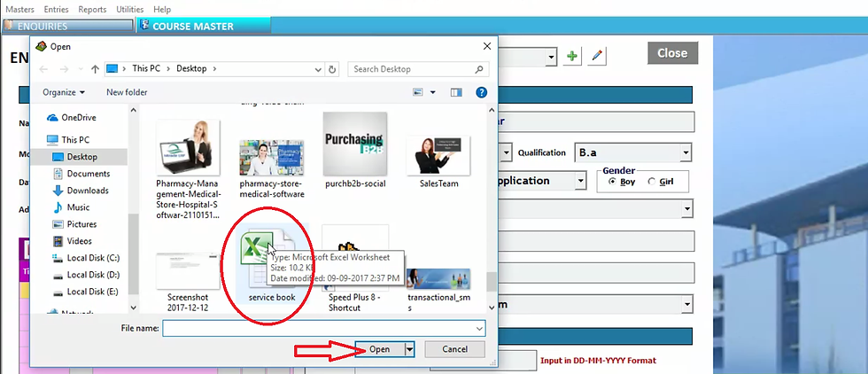Toggle the preview pane icon

click(x=456, y=92)
